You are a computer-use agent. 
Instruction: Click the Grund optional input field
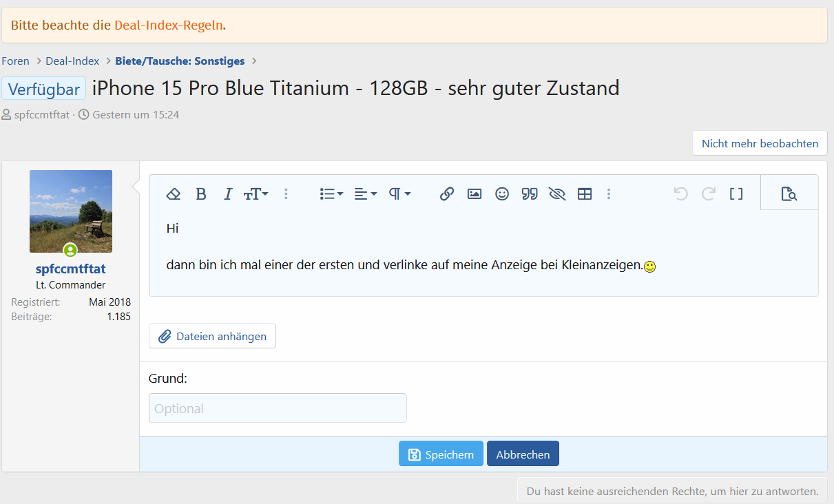pyautogui.click(x=278, y=408)
